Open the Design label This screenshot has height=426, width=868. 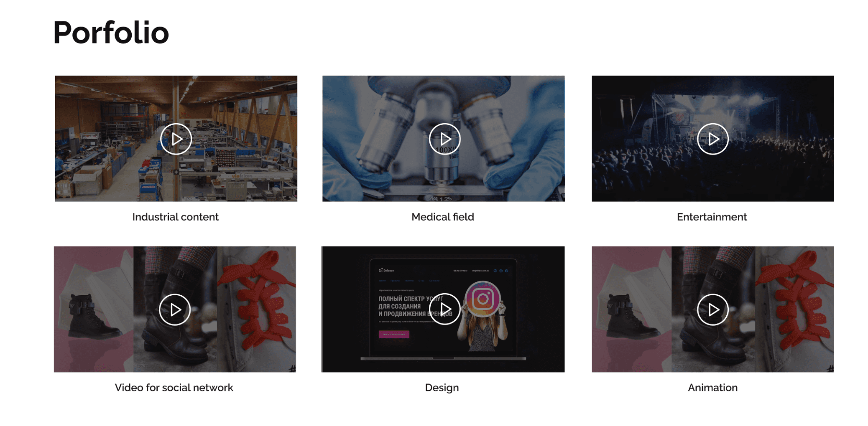tap(442, 388)
